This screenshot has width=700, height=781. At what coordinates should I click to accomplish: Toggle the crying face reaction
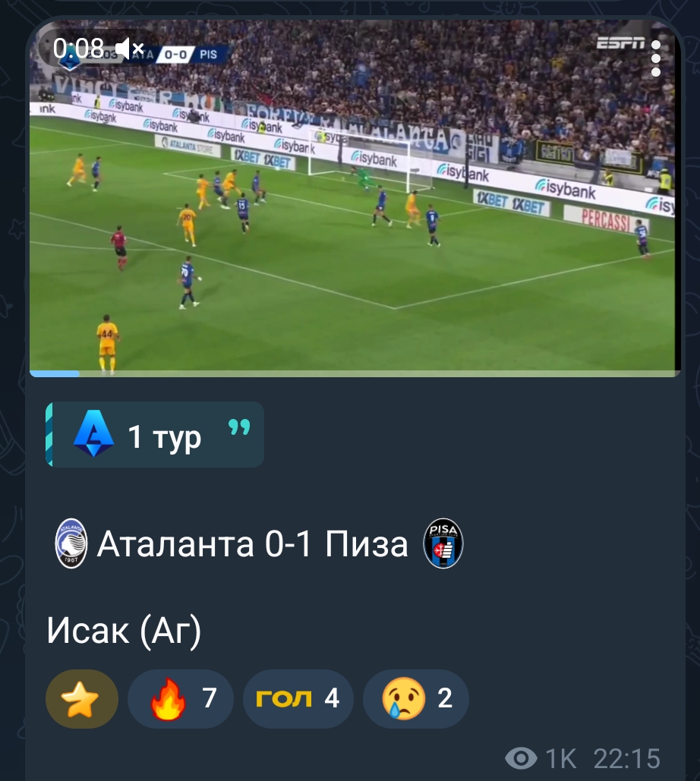(415, 699)
